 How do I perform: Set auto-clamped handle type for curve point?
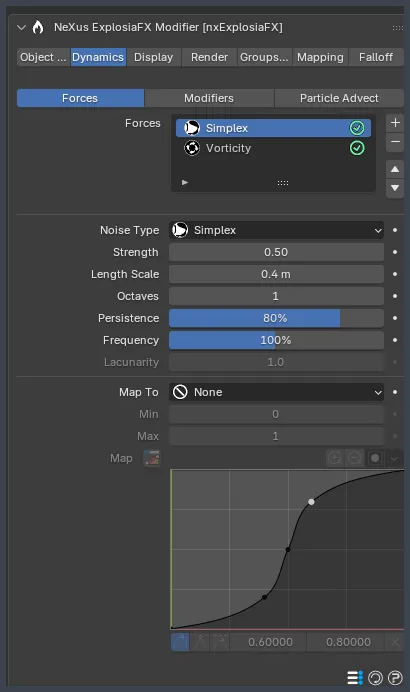[220, 642]
